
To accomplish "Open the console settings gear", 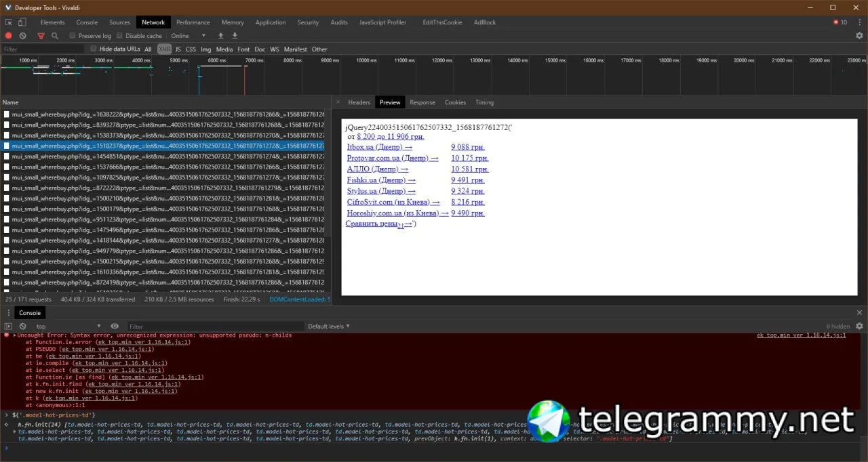I will pyautogui.click(x=859, y=327).
